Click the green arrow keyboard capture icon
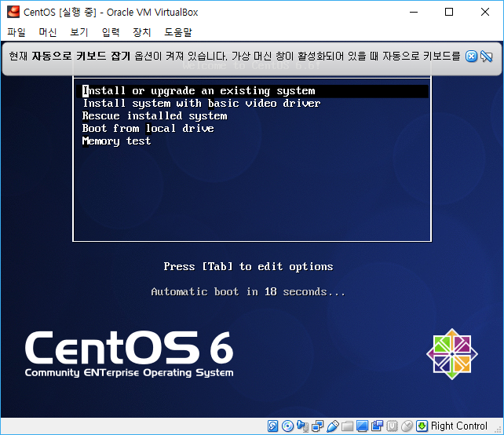The image size is (504, 435). click(x=422, y=426)
